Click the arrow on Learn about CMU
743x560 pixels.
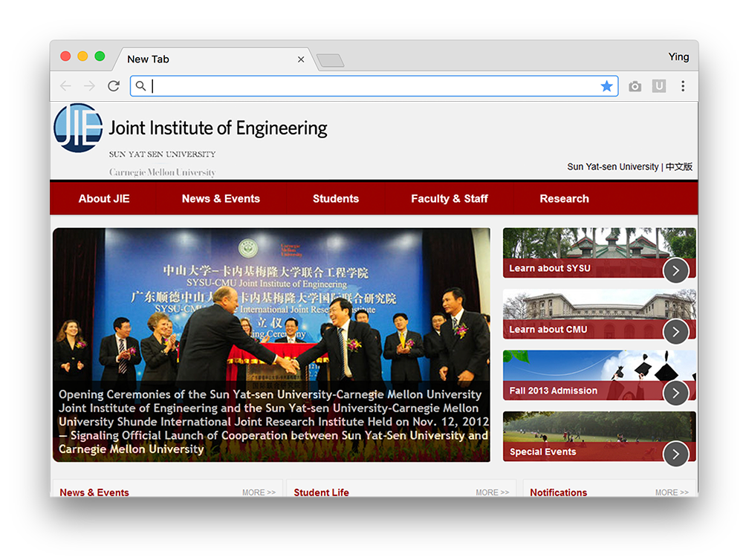[x=675, y=332]
